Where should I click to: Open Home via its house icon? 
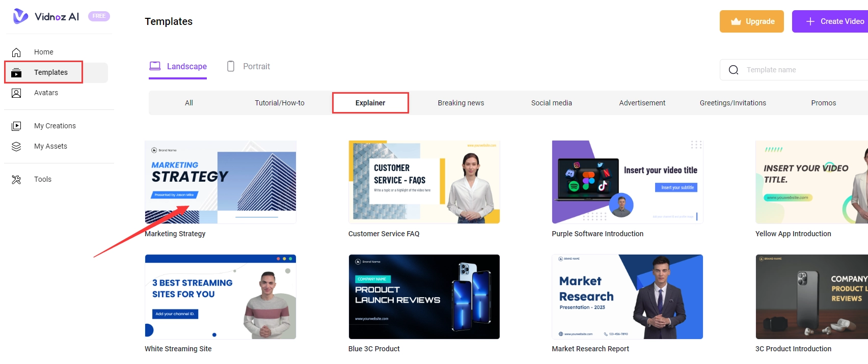tap(16, 52)
